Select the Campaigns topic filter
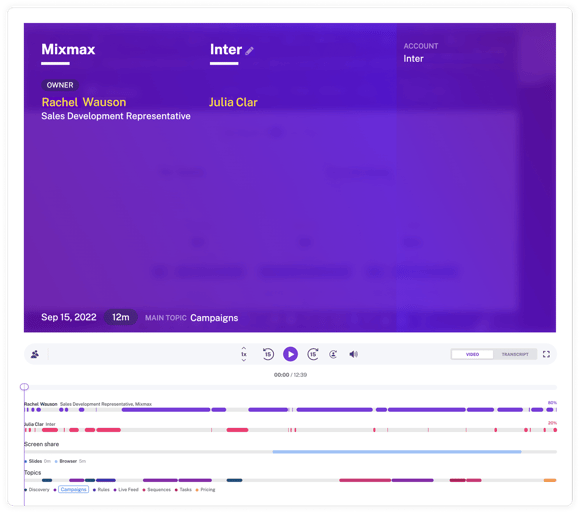The height and width of the screenshot is (513, 580). (x=73, y=489)
